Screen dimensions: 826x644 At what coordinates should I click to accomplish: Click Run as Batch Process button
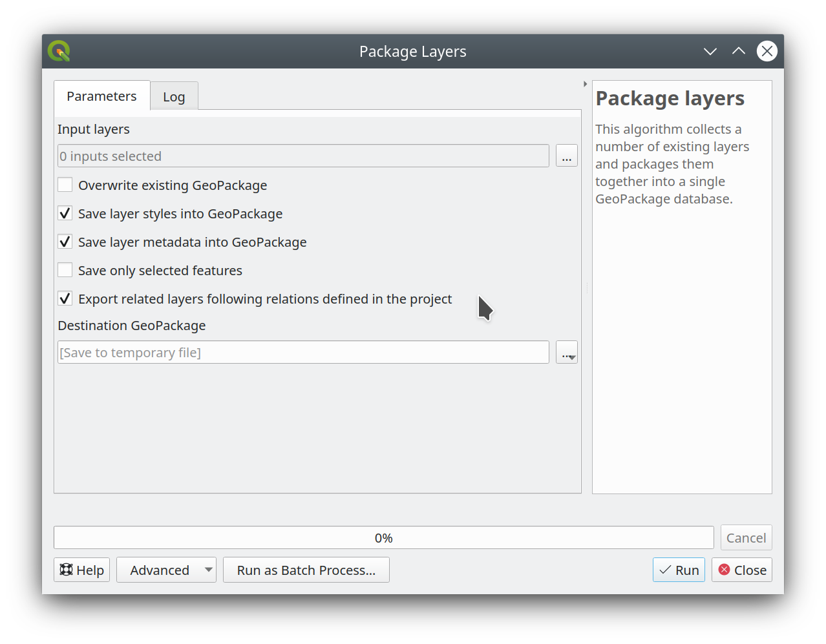tap(306, 570)
